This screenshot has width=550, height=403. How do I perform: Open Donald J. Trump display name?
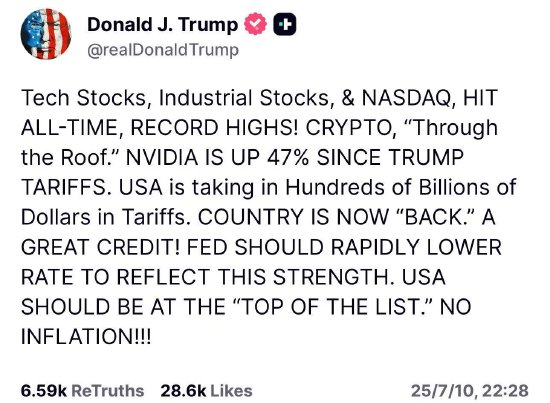point(162,25)
